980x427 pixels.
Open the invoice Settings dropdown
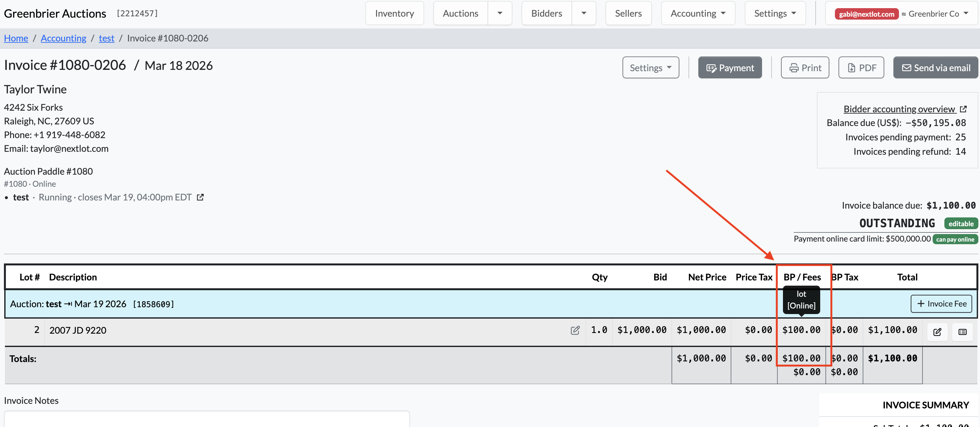[x=650, y=68]
